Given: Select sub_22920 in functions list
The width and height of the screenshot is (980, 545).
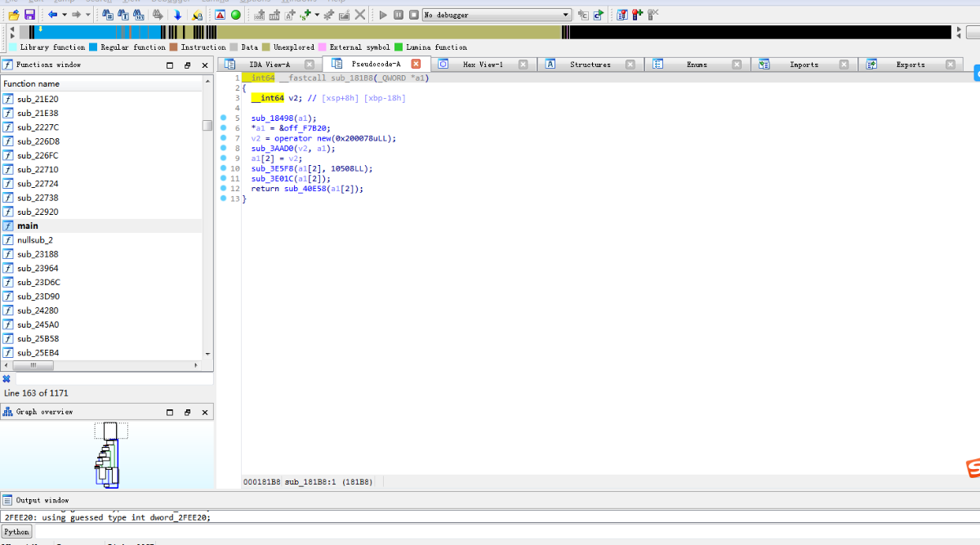Looking at the screenshot, I should tap(101, 212).
